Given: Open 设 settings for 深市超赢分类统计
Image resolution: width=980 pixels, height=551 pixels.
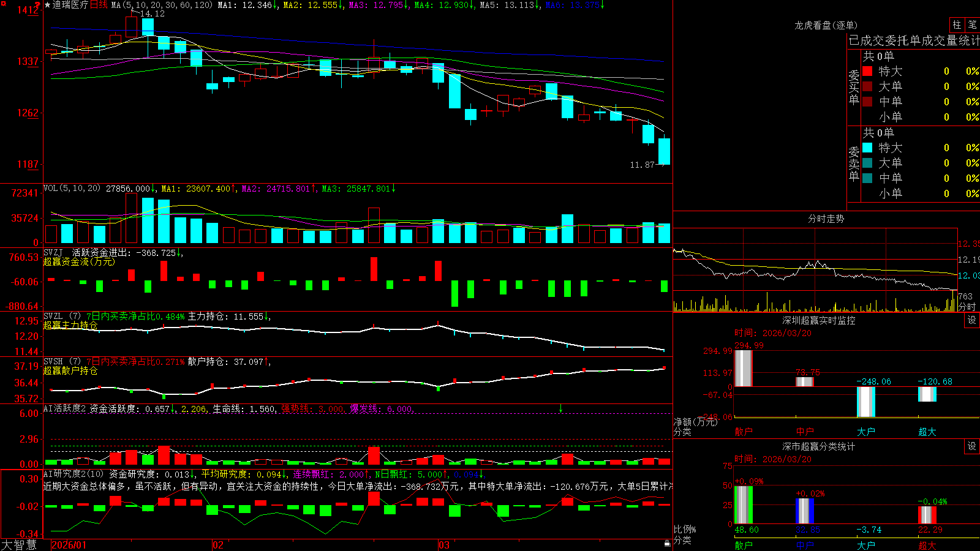Looking at the screenshot, I should (972, 446).
